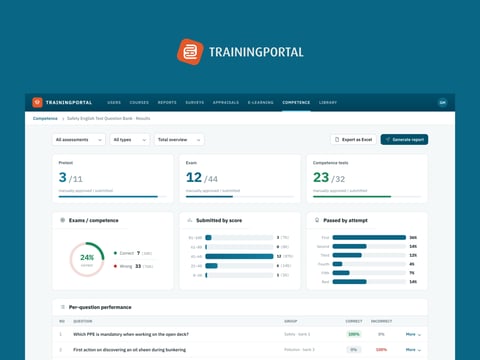Open the Courses menu
480x360 pixels.
pyautogui.click(x=139, y=102)
